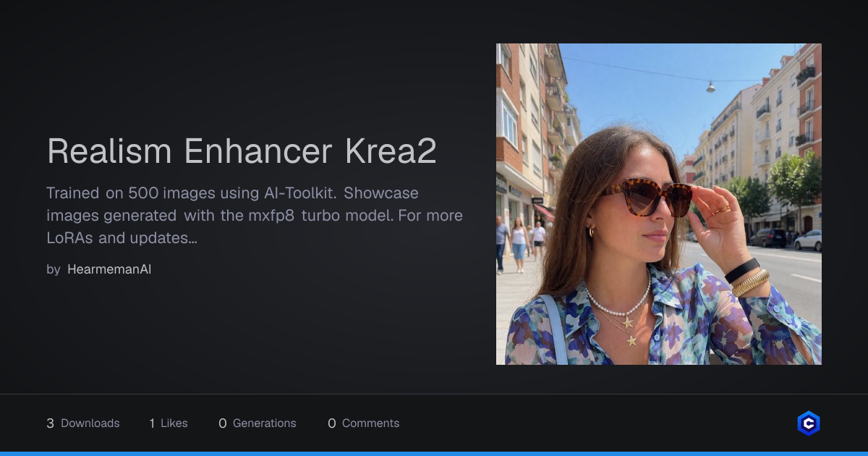Viewport: 868px width, 456px height.
Task: Click the 3 Downloads stat
Action: tap(83, 423)
